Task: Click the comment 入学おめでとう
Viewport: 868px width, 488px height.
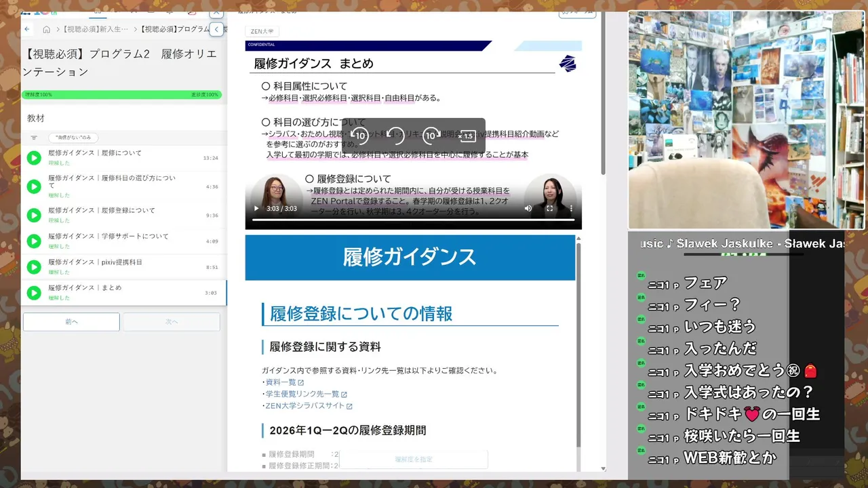Action: tap(750, 371)
